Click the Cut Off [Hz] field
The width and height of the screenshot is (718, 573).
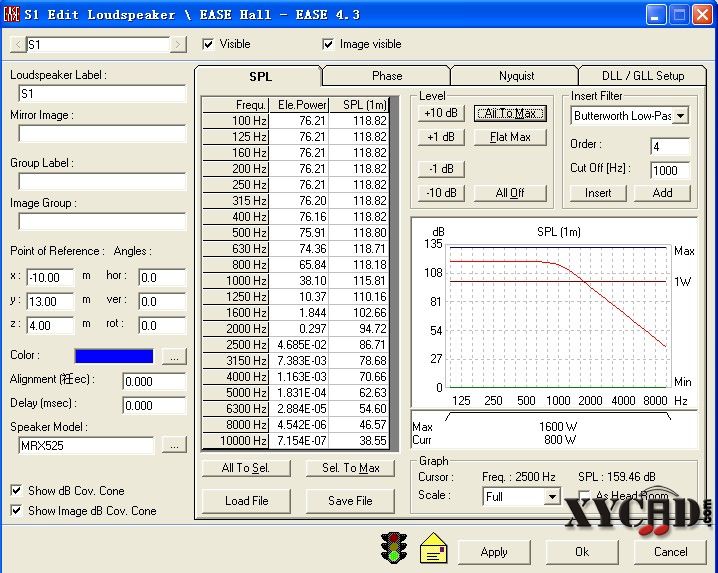(670, 170)
